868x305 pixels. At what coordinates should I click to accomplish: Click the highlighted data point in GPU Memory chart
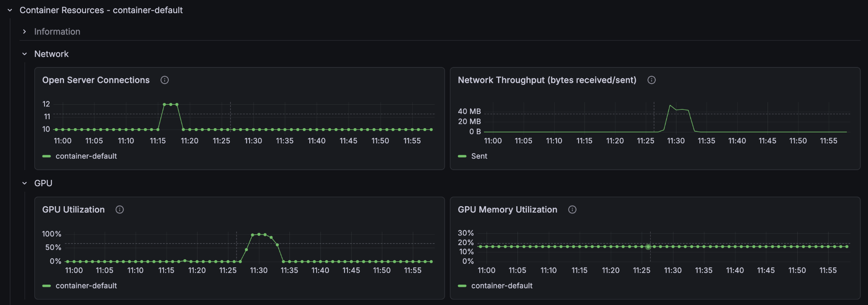pos(648,246)
